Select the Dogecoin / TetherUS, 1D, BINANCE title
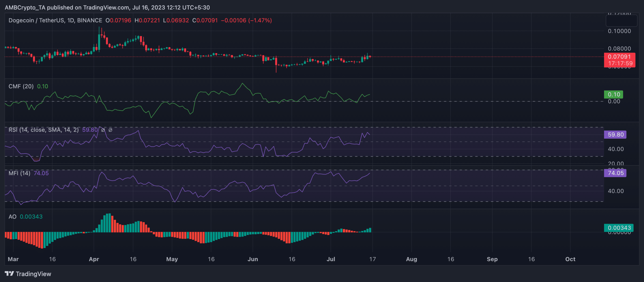Image resolution: width=644 pixels, height=282 pixels. tap(55, 20)
